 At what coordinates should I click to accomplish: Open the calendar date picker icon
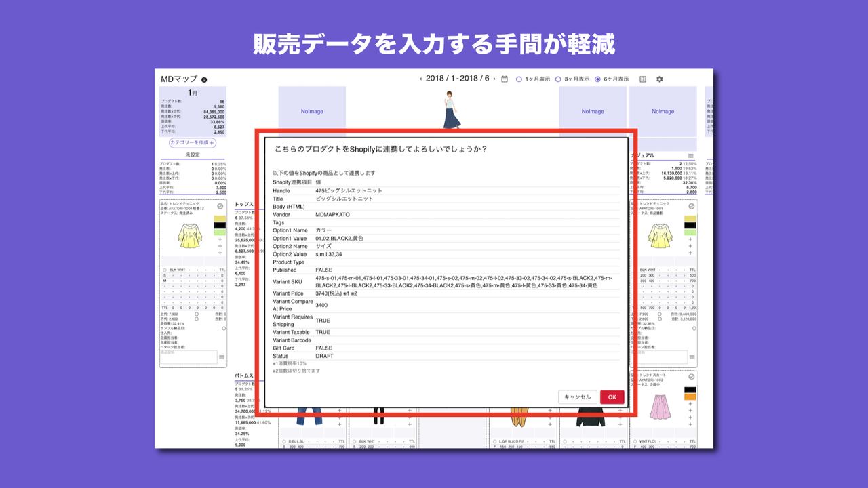505,79
